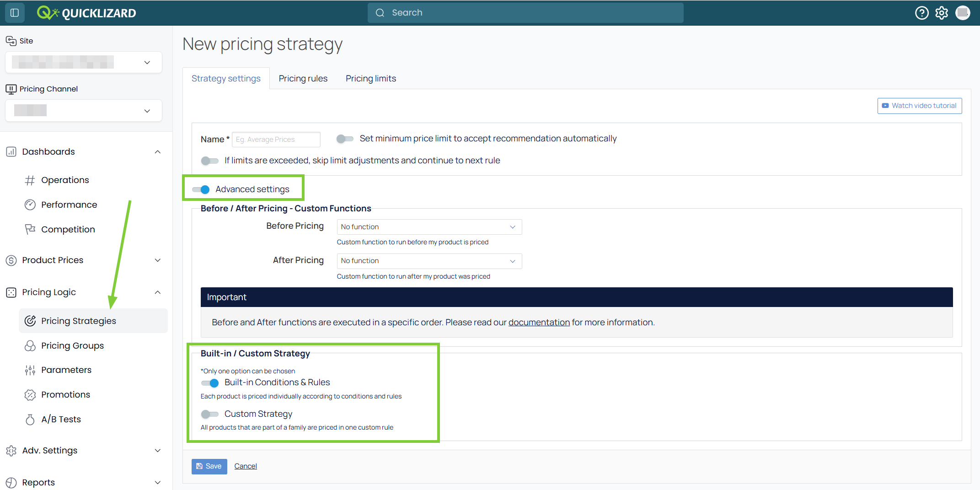Toggle minimum price limit auto-accept switch
The image size is (980, 490).
coord(345,139)
